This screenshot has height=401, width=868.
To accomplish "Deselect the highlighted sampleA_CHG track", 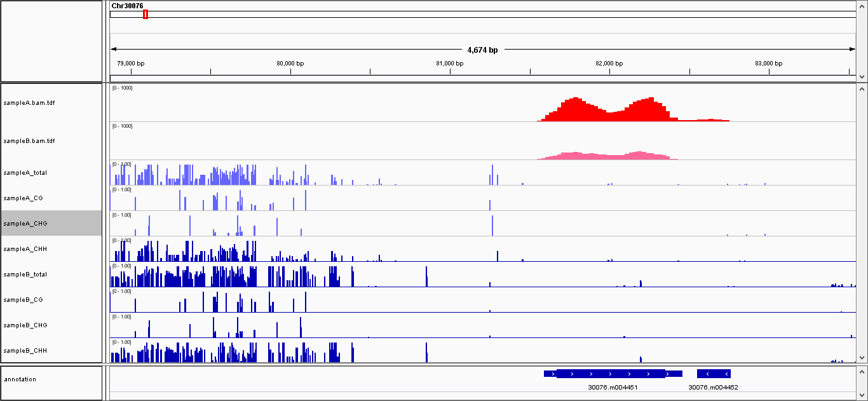I will [25, 224].
